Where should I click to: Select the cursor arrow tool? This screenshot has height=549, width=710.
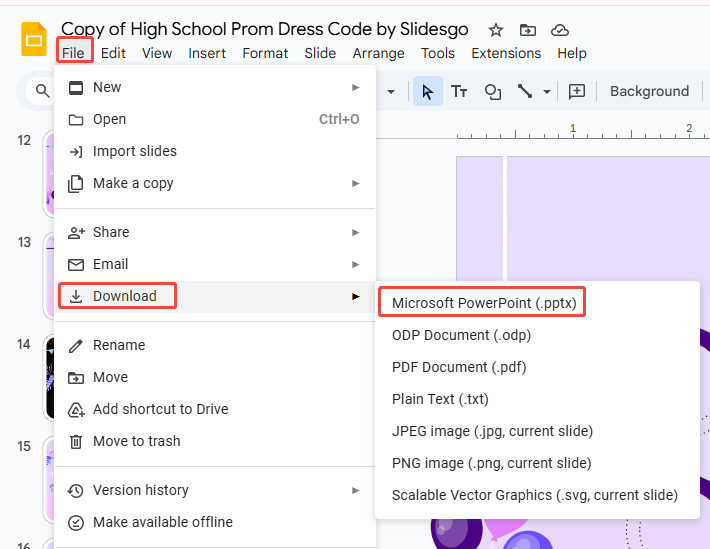(428, 91)
